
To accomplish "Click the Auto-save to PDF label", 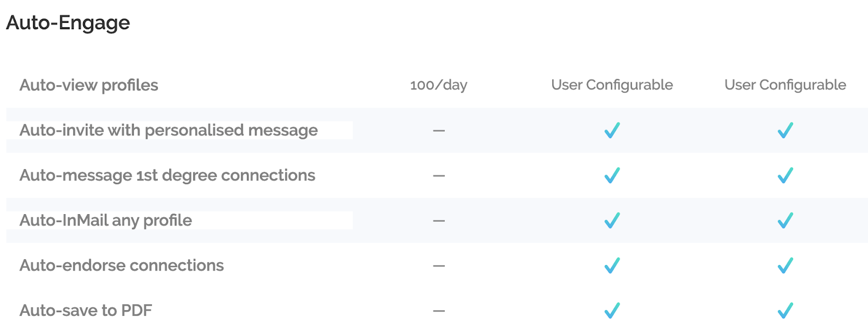I will click(86, 310).
